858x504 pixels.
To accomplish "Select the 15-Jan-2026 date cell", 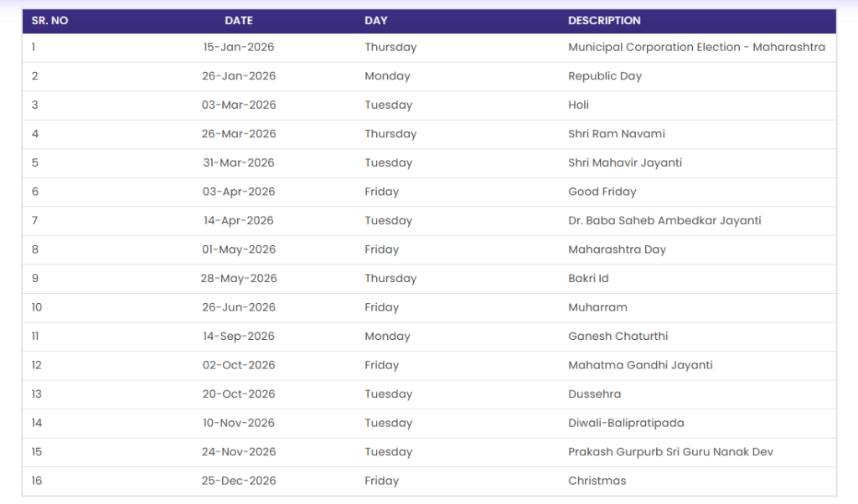I will (x=239, y=47).
